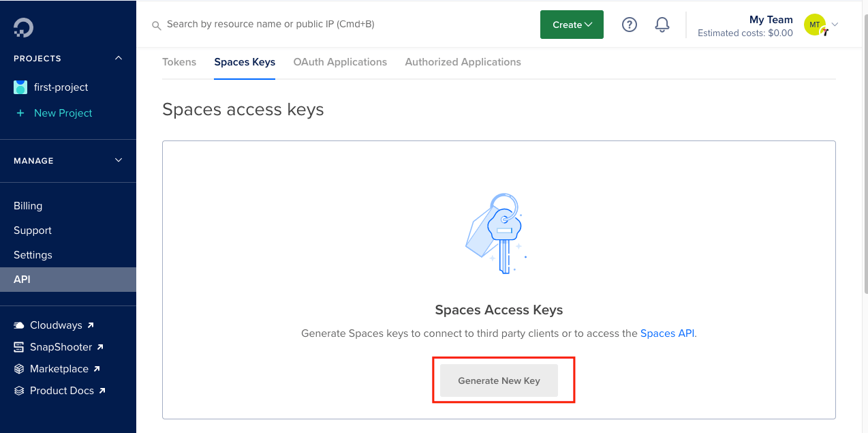Click the first-project icon in sidebar
This screenshot has width=868, height=433.
point(20,87)
